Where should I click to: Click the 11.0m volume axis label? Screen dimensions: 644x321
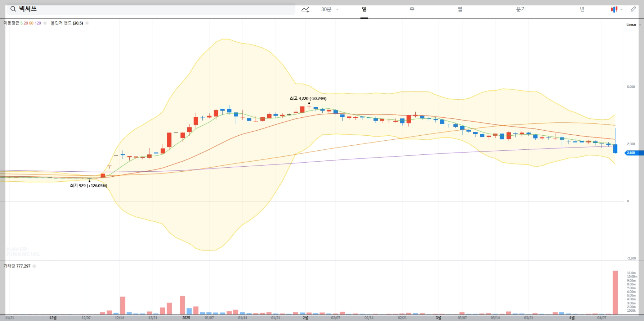[631, 273]
